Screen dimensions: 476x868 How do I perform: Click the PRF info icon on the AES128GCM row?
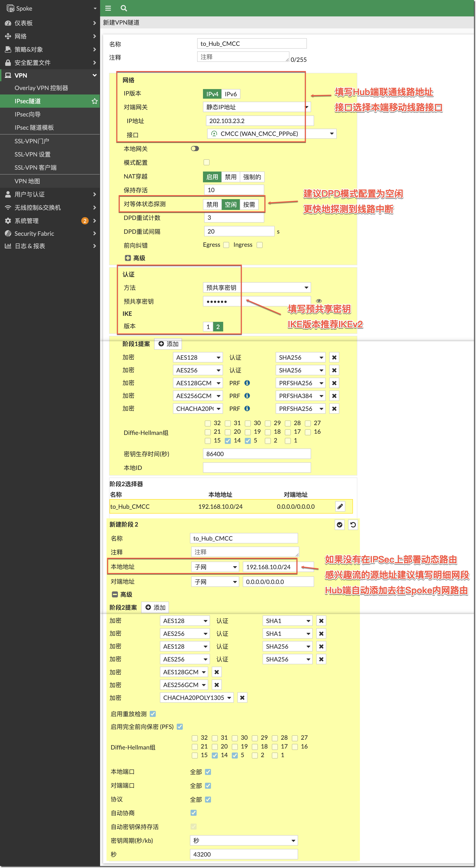pyautogui.click(x=247, y=383)
